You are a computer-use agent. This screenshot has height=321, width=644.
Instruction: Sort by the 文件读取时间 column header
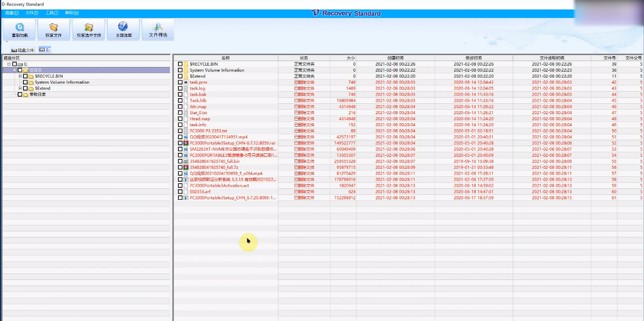[x=552, y=58]
